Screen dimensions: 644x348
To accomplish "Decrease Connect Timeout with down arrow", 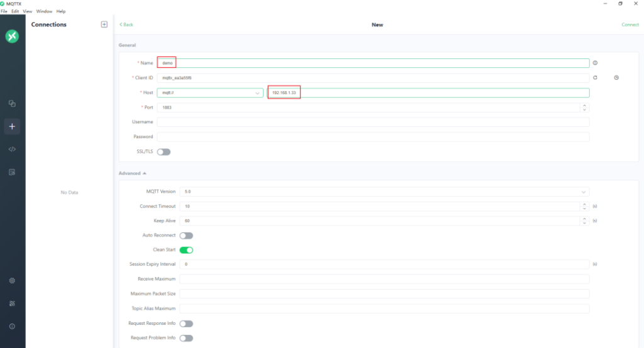I will click(x=584, y=209).
